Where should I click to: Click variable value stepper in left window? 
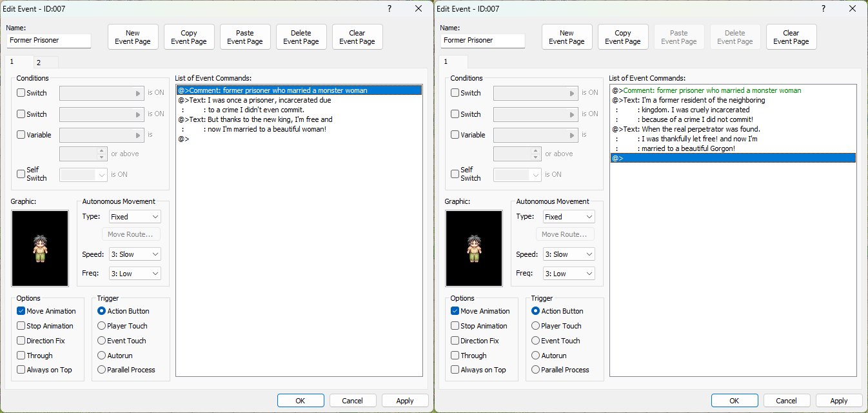101,154
